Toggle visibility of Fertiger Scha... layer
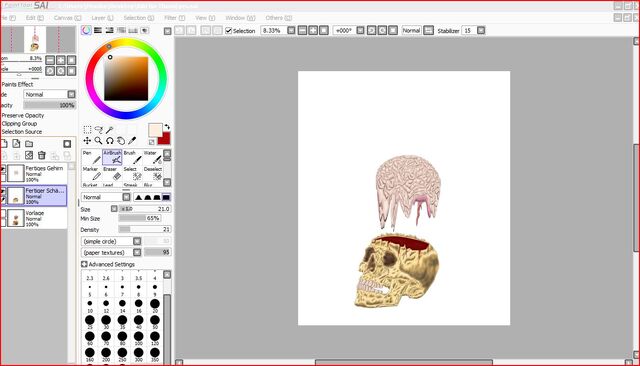The height and width of the screenshot is (366, 640). click(3, 192)
